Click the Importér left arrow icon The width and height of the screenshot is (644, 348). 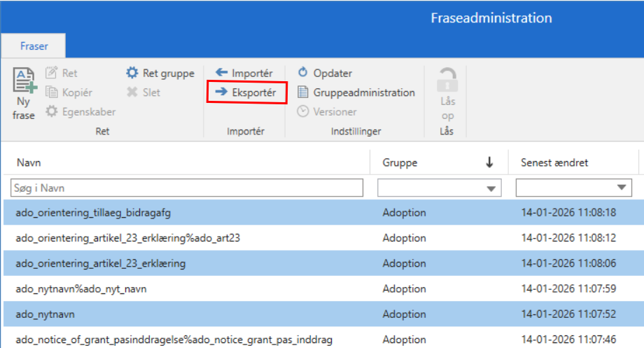coord(221,73)
